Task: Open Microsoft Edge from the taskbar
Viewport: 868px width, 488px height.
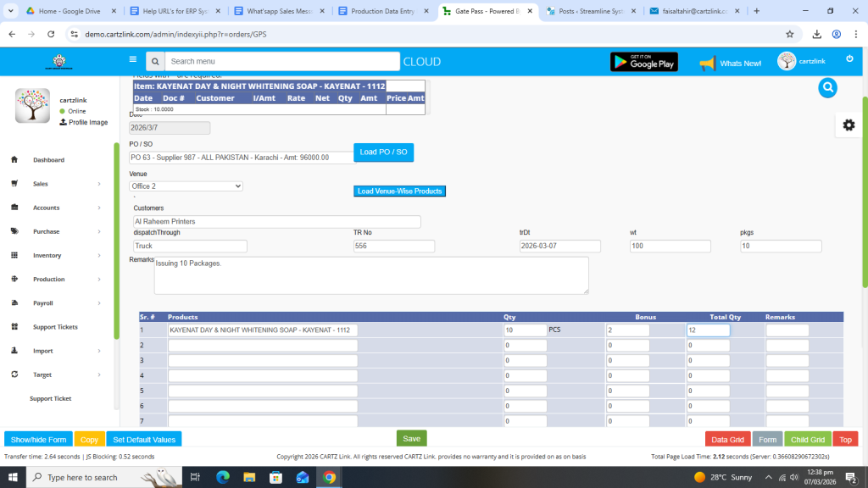Action: point(223,477)
